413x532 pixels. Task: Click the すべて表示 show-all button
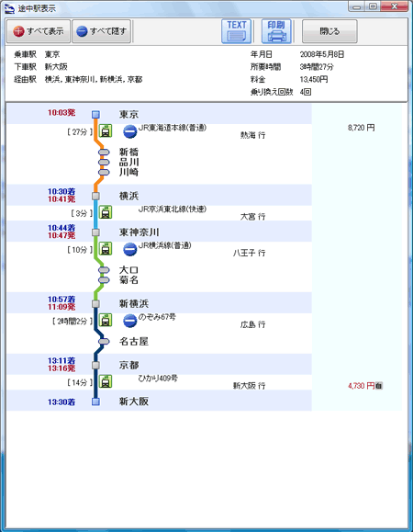click(39, 31)
